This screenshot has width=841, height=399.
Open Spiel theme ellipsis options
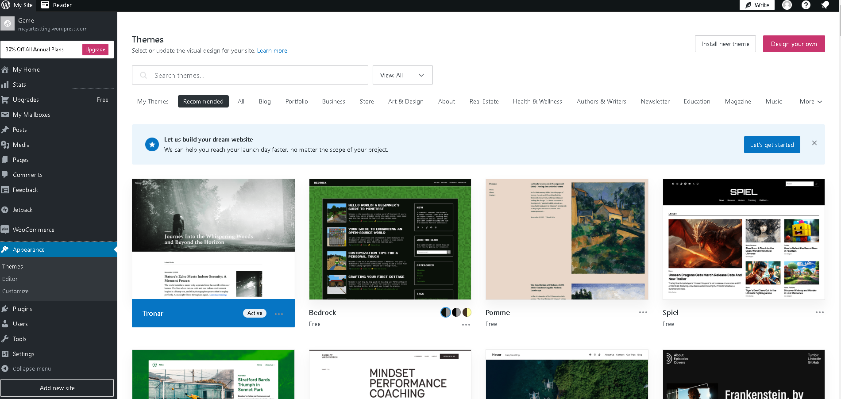coord(820,312)
